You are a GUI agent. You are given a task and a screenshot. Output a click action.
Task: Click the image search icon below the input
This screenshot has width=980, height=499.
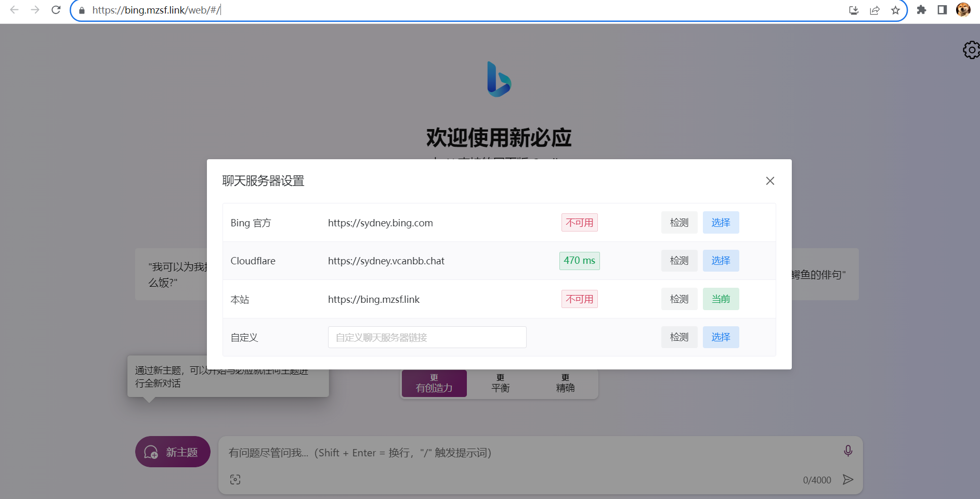click(x=235, y=480)
